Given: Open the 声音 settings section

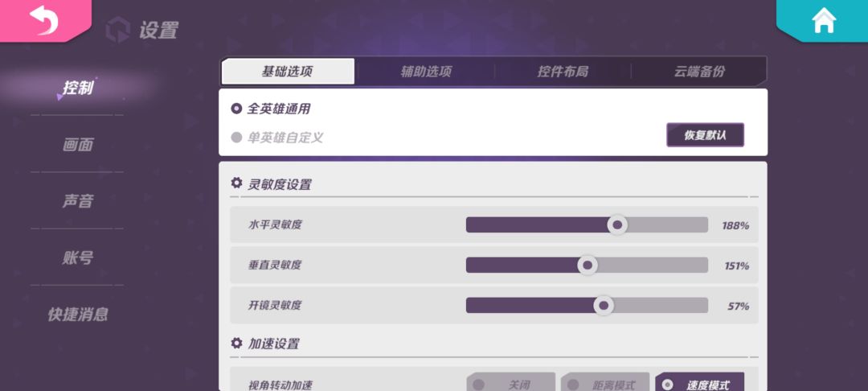Looking at the screenshot, I should (x=78, y=201).
